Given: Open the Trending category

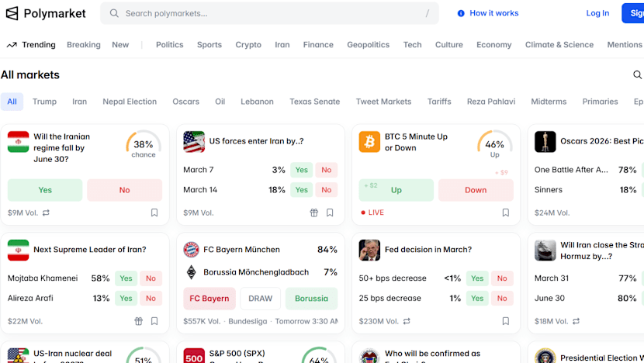Looking at the screenshot, I should tap(31, 45).
